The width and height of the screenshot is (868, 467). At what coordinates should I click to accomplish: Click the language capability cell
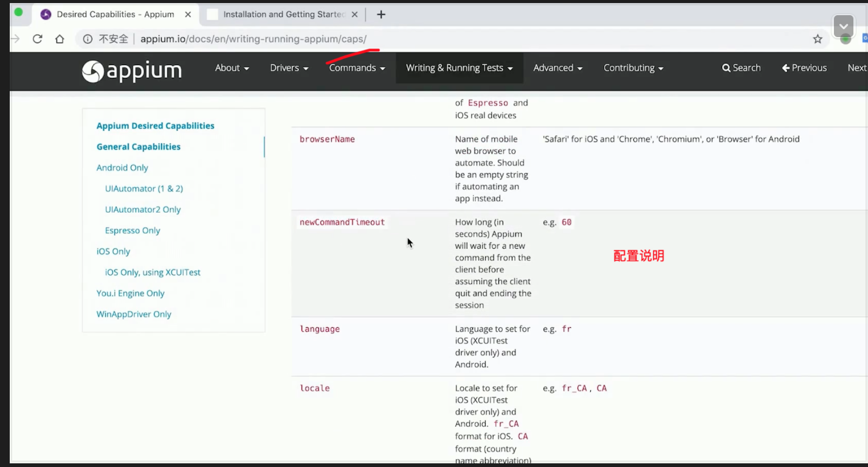tap(320, 329)
